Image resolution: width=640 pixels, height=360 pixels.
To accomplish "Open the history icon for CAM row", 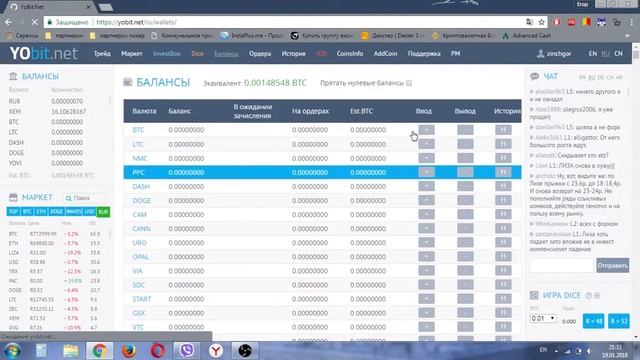I will pos(503,214).
